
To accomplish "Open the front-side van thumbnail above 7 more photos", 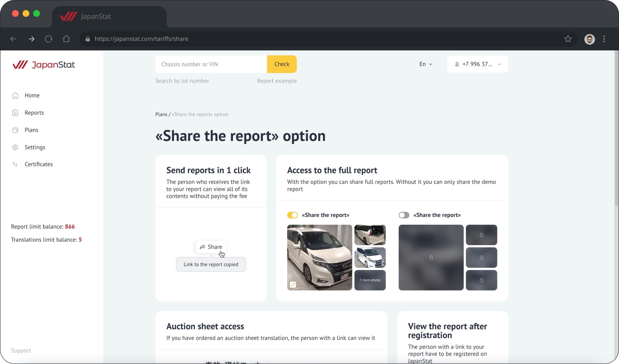I will click(x=370, y=257).
